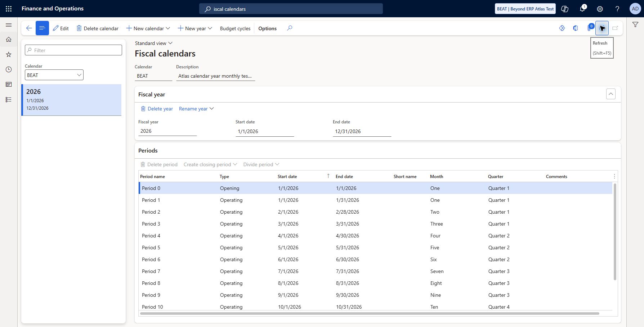This screenshot has width=644, height=327.
Task: Go to the Home icon in sidebar
Action: pyautogui.click(x=9, y=40)
